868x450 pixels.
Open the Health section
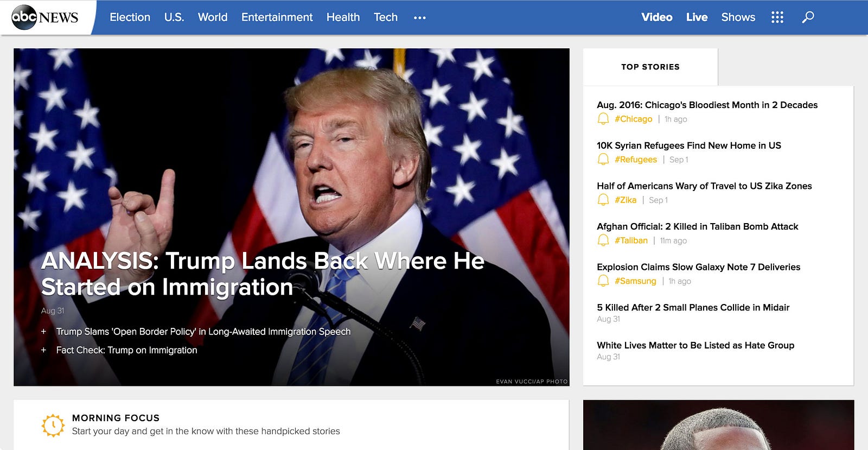(343, 17)
